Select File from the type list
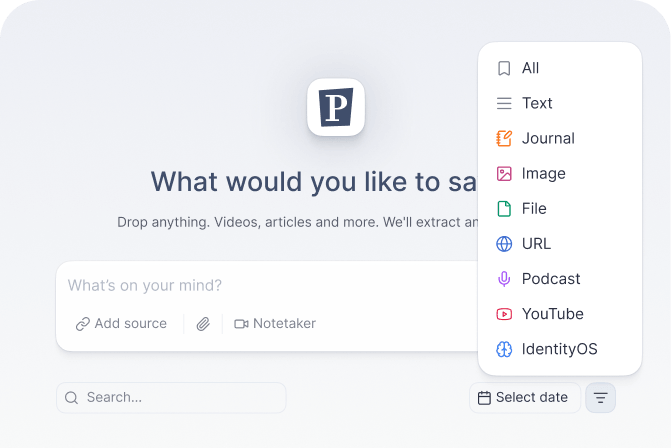The image size is (671, 448). (559, 208)
